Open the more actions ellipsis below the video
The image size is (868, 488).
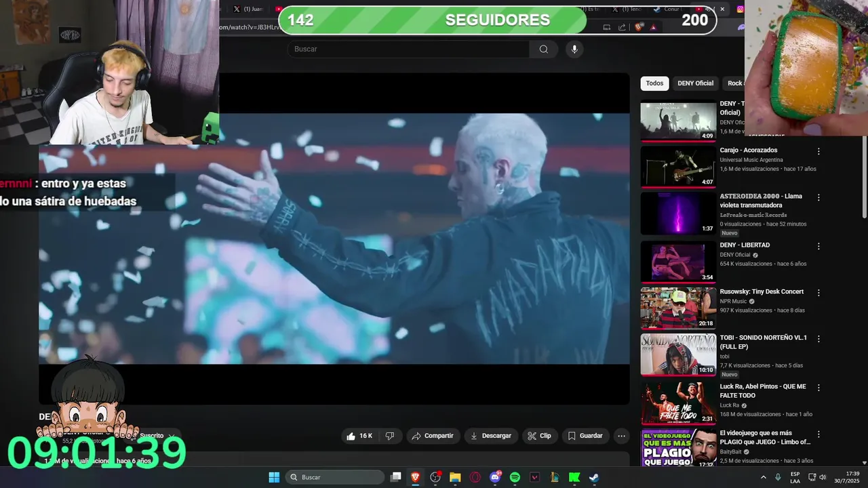point(621,436)
